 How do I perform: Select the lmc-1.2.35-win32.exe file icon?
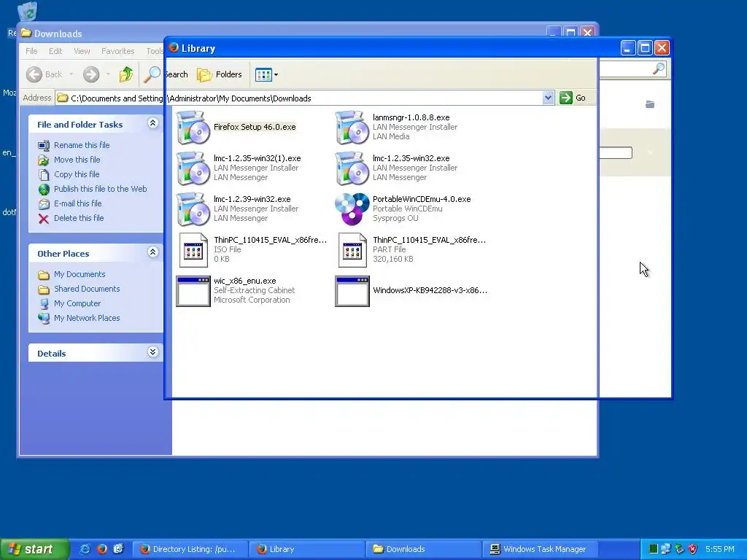[352, 168]
